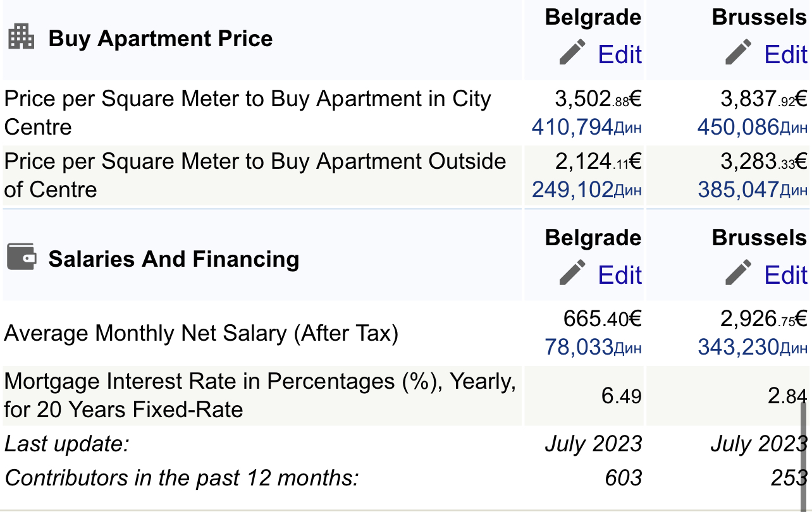
Task: Click the Buy Apartment Price section heading
Action: (161, 39)
